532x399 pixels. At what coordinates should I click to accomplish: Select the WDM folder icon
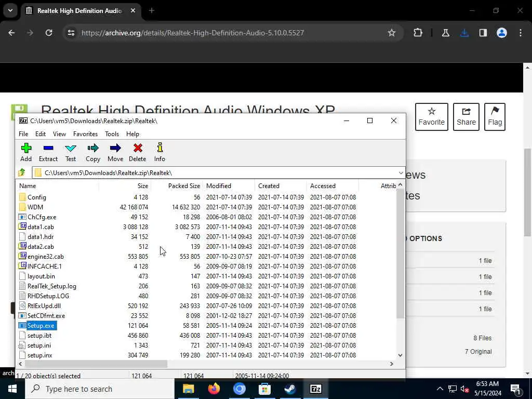coord(22,207)
